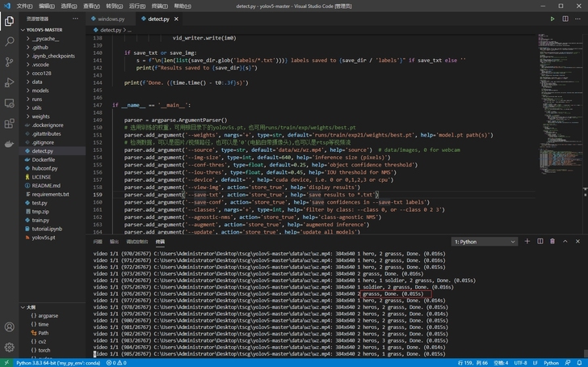Open the Run and Debug view
The height and width of the screenshot is (367, 588).
(10, 82)
